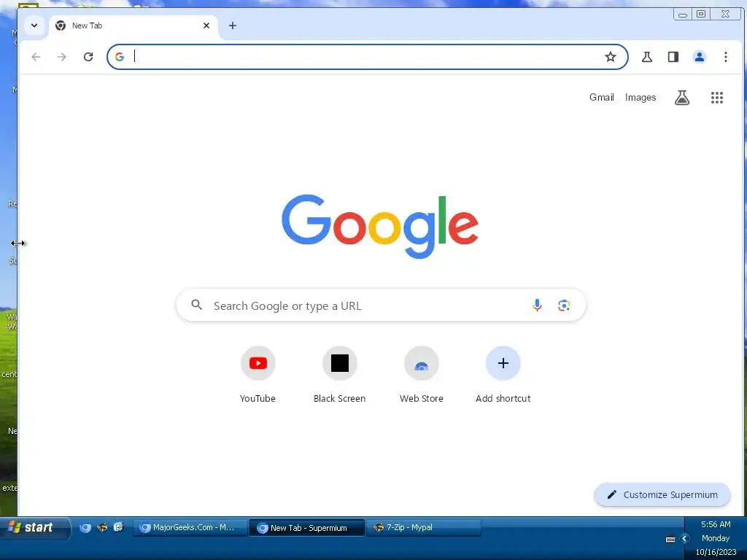Close the New Tab tab

206,26
